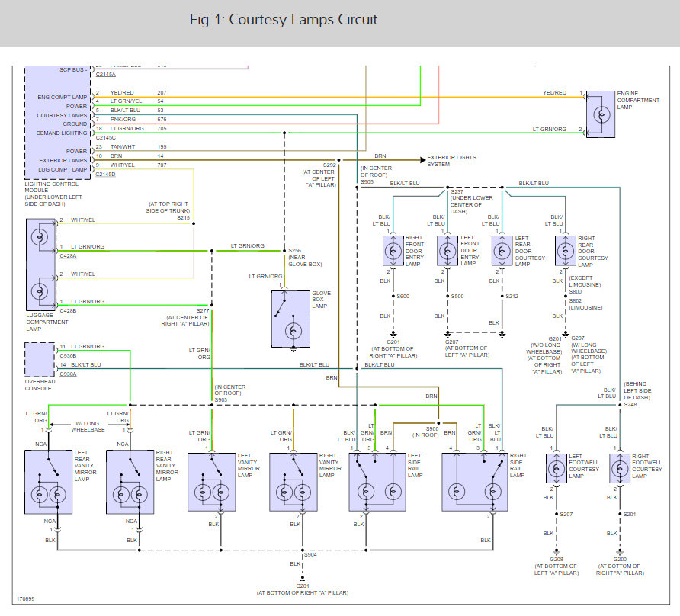Select the Left Vanity Mirror Lamp symbol
The width and height of the screenshot is (680, 616).
coord(212,482)
